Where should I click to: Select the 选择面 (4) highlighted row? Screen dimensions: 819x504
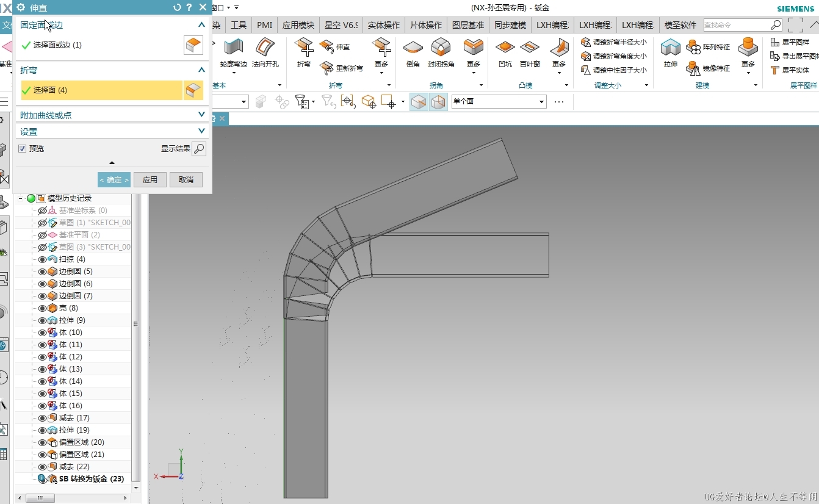point(102,90)
